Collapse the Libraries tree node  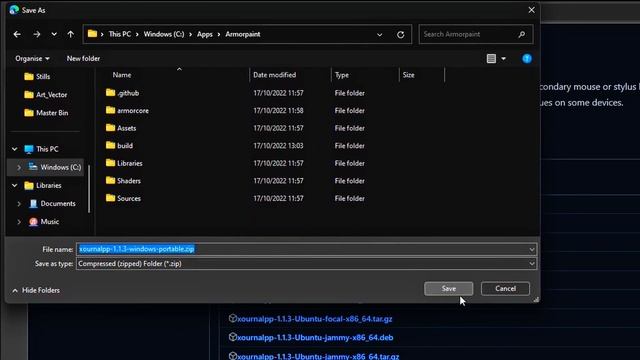[15, 186]
